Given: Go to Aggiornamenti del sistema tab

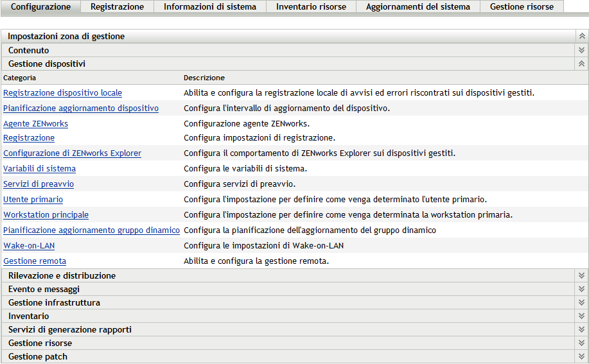Looking at the screenshot, I should tap(418, 7).
